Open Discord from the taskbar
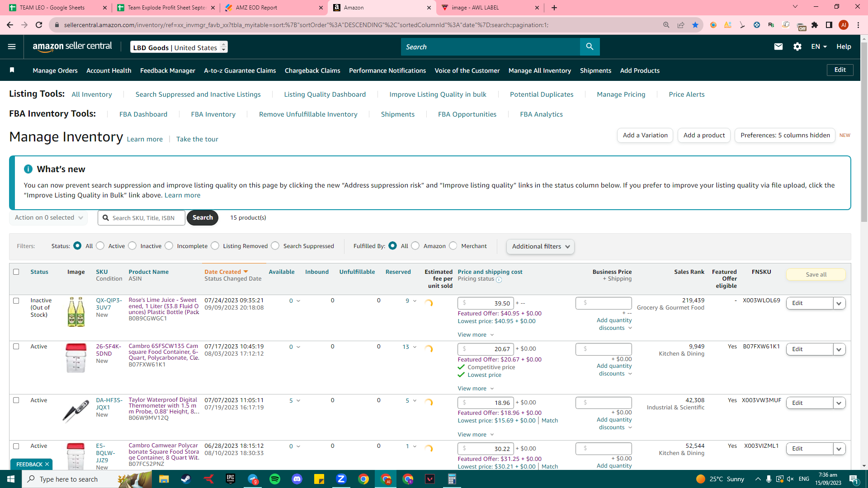The height and width of the screenshot is (488, 868). pyautogui.click(x=297, y=479)
